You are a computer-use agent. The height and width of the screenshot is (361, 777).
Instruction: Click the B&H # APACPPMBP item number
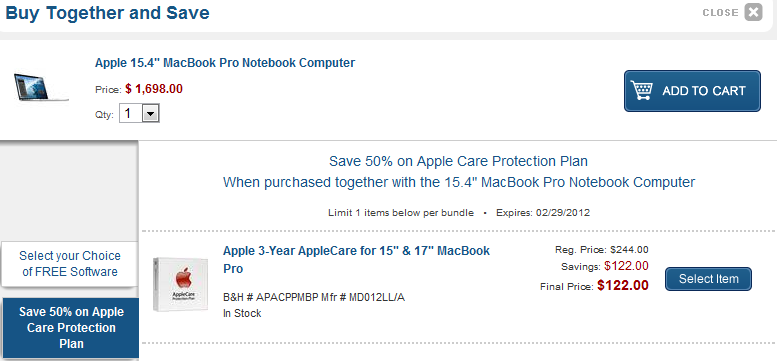(268, 298)
